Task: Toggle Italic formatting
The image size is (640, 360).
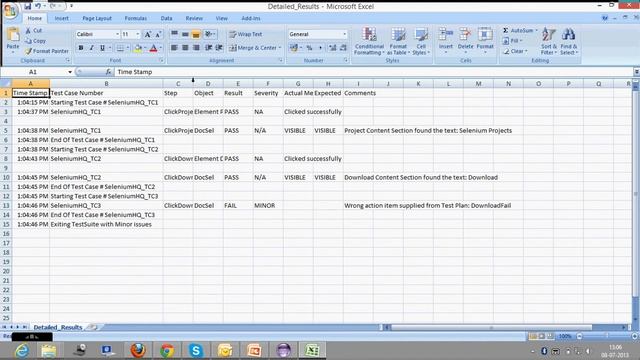Action: (x=91, y=48)
